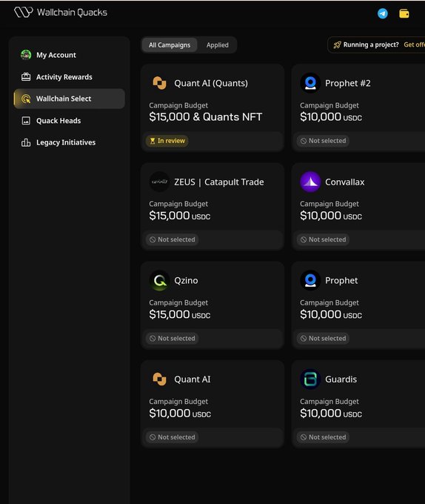Open Quack Heads in the sidebar
The image size is (425, 504).
70,121
